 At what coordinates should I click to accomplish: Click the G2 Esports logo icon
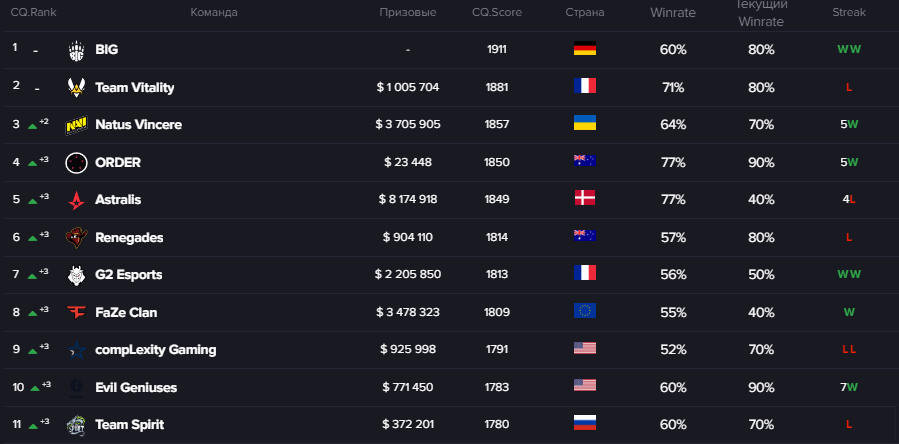pos(77,275)
